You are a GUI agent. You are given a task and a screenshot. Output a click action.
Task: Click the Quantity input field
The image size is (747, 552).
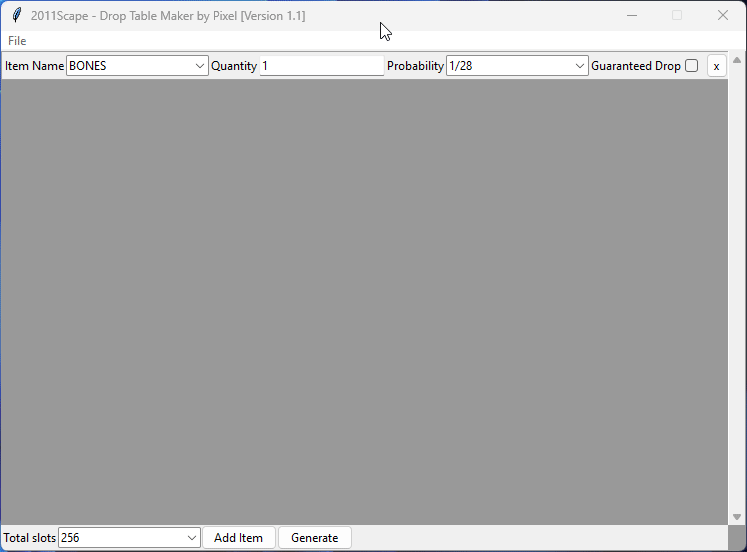coord(322,66)
